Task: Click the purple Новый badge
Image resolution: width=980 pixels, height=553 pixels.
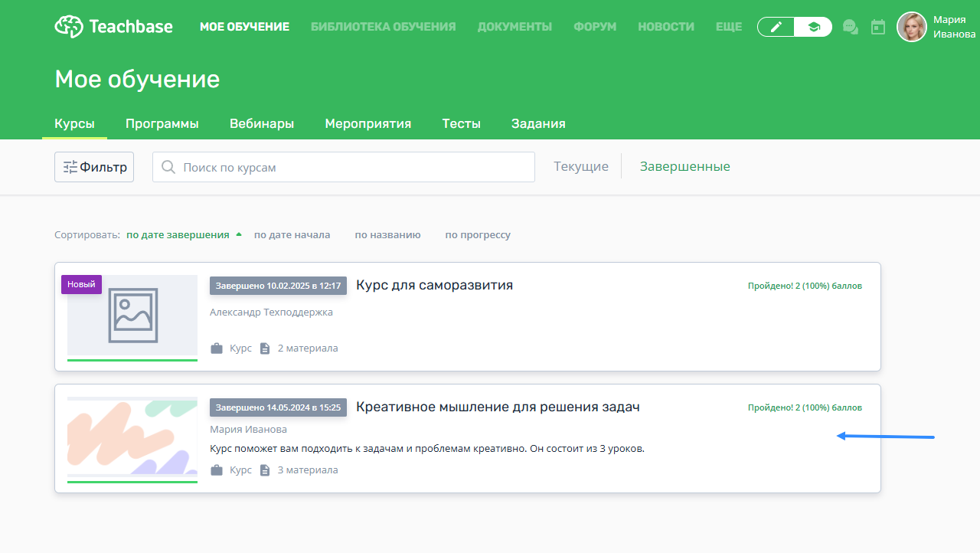Action: (x=81, y=284)
